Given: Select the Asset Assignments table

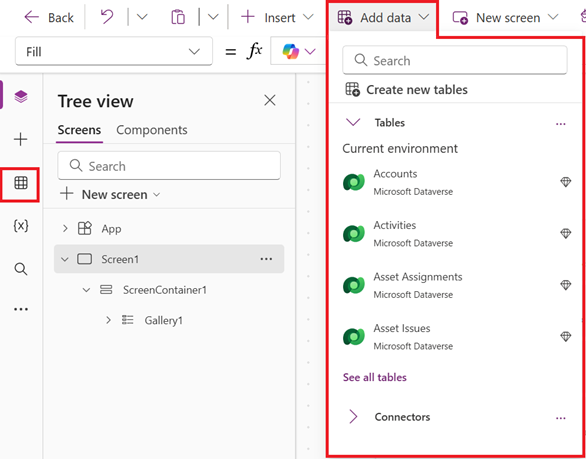Looking at the screenshot, I should pyautogui.click(x=455, y=286).
